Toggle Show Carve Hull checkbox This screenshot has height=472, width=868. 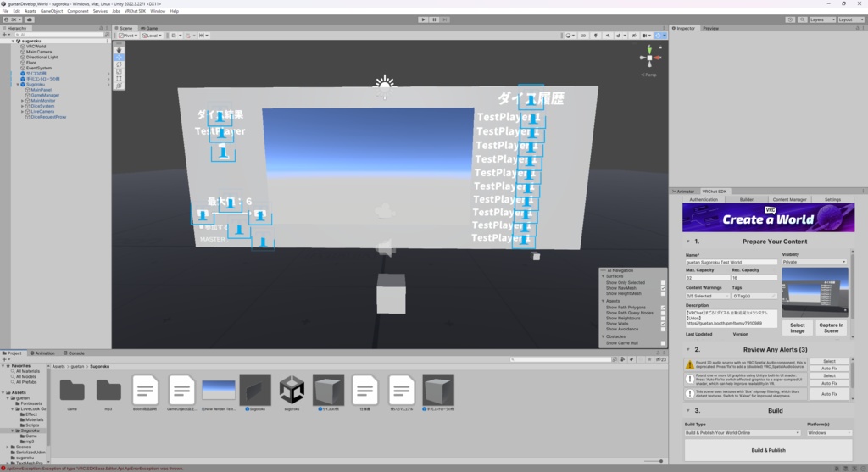(x=663, y=343)
